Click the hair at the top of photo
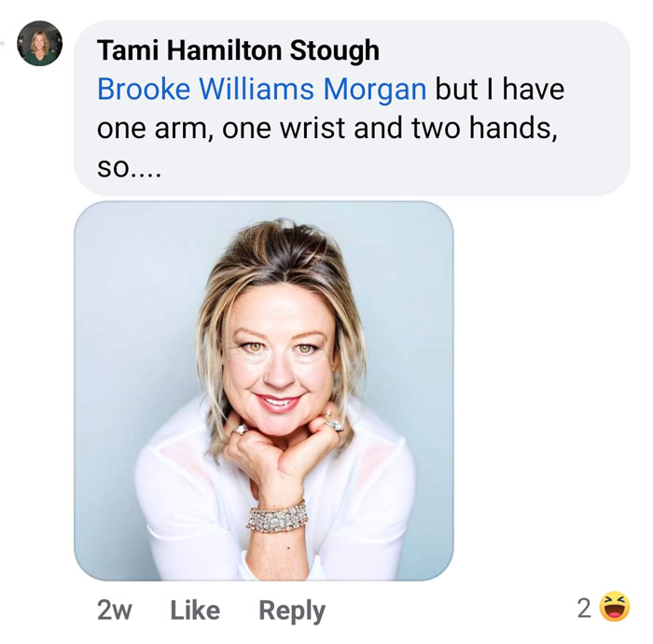 [277, 250]
